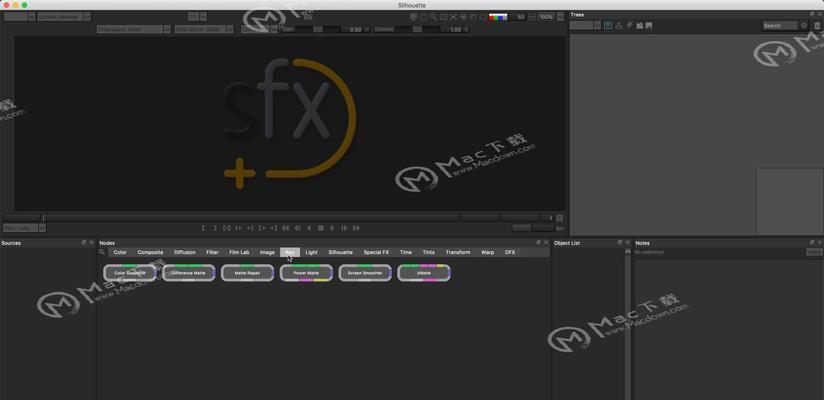Play the sequence backward

click(x=309, y=228)
